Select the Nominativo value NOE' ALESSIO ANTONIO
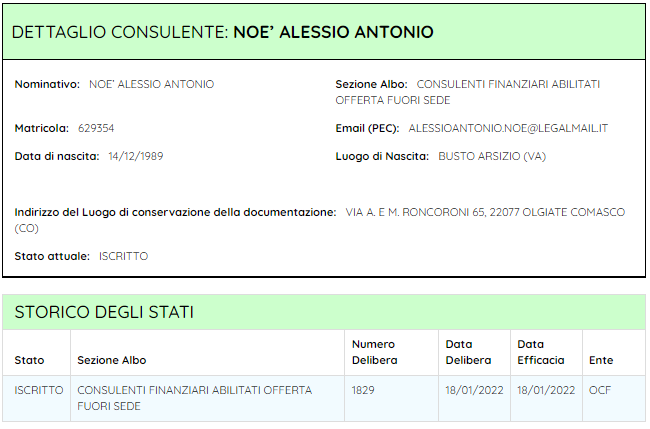 tap(151, 84)
